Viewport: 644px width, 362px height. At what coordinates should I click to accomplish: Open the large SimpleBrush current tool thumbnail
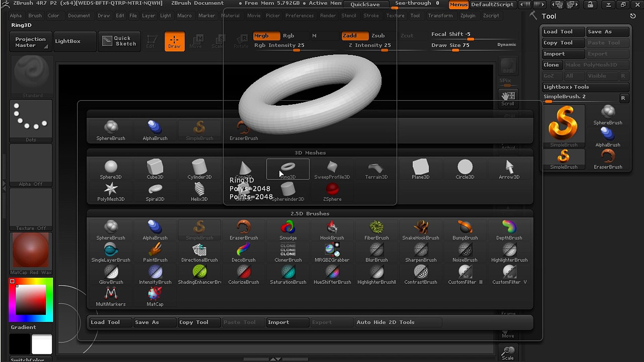[x=563, y=126]
